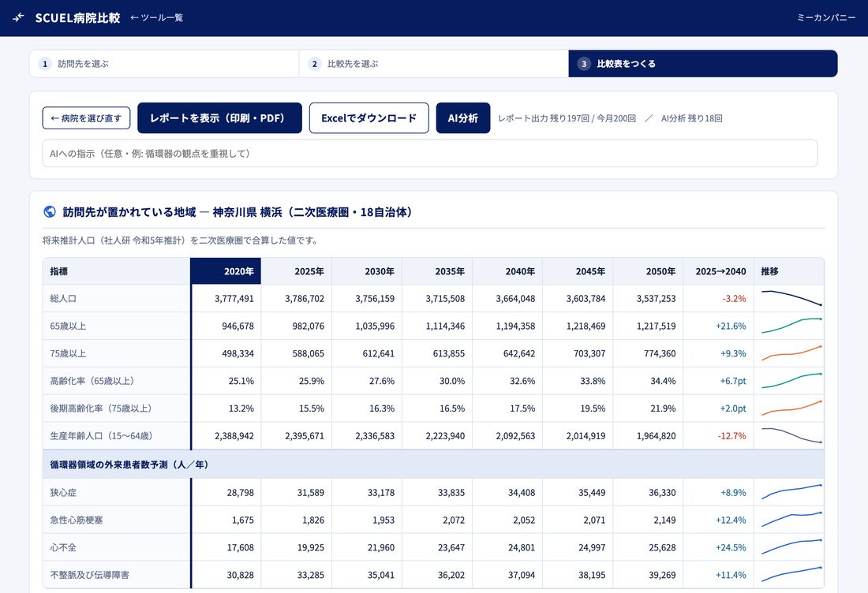
Task: Click the 狭心症 row label
Action: [x=63, y=492]
